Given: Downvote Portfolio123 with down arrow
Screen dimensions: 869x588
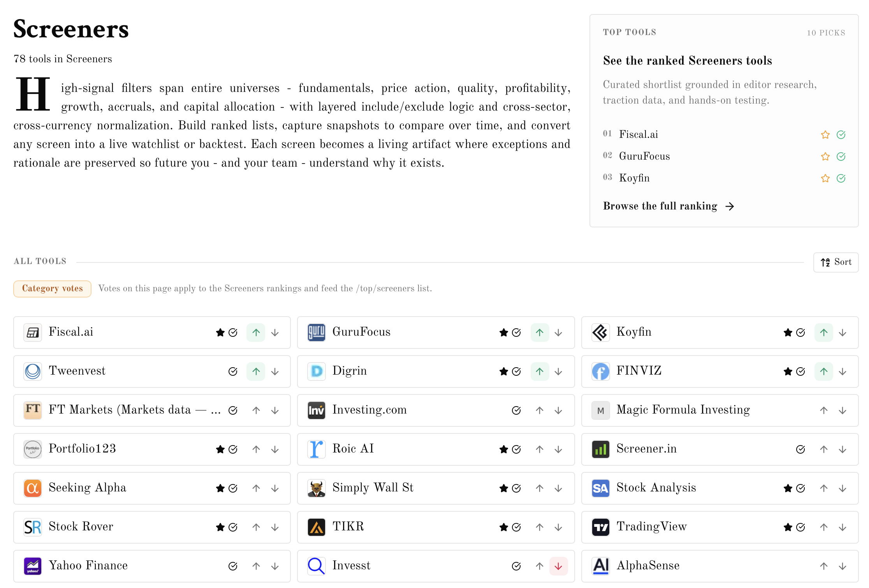Looking at the screenshot, I should tap(275, 449).
